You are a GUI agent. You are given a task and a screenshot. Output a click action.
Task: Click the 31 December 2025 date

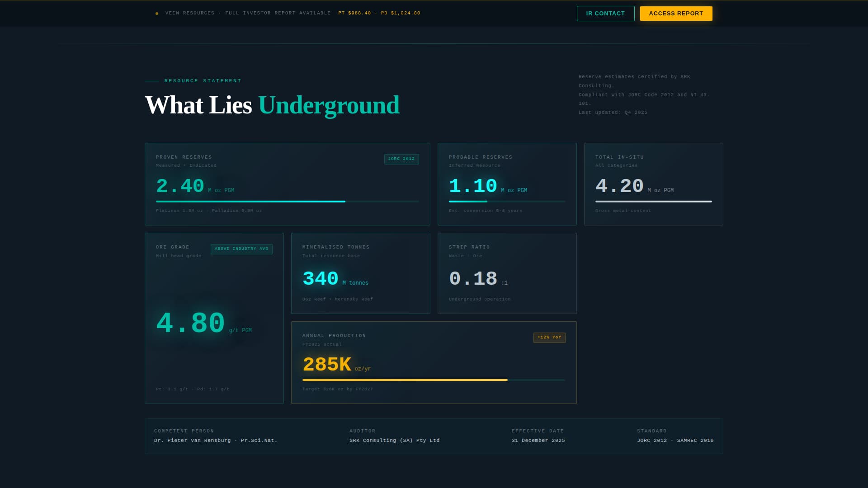(538, 441)
